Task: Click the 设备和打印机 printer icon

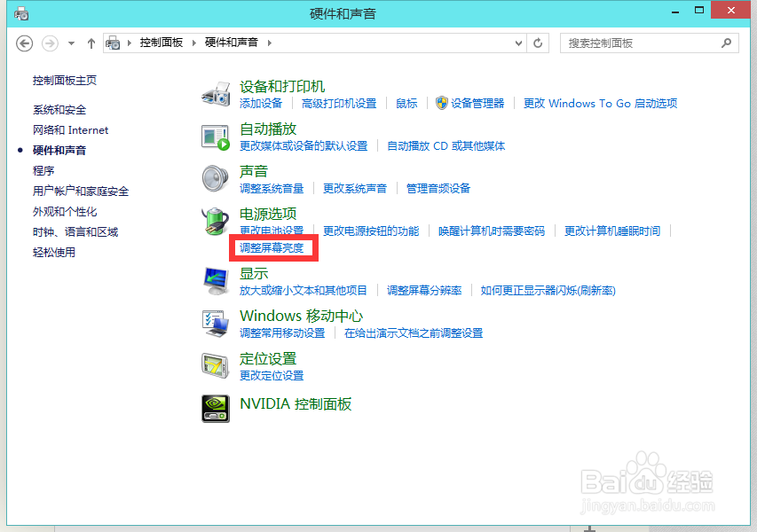Action: (x=215, y=94)
